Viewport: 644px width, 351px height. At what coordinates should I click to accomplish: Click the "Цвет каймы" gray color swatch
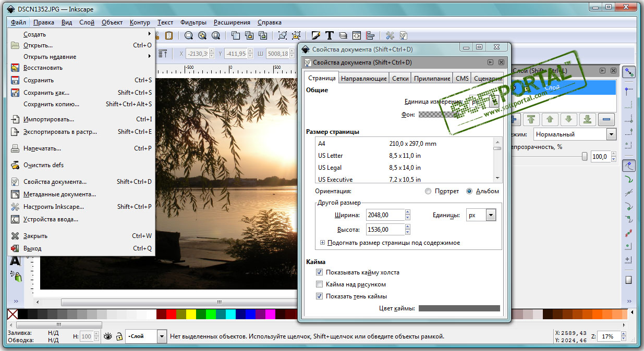pyautogui.click(x=459, y=308)
